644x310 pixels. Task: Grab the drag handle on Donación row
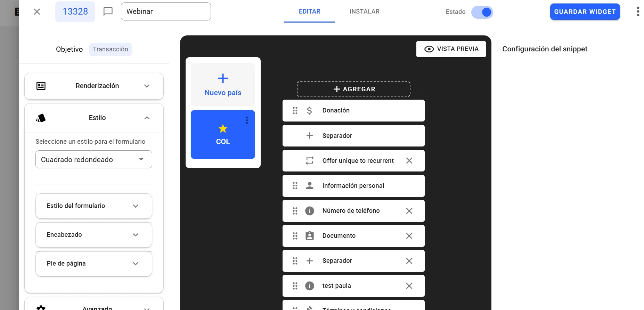(295, 110)
